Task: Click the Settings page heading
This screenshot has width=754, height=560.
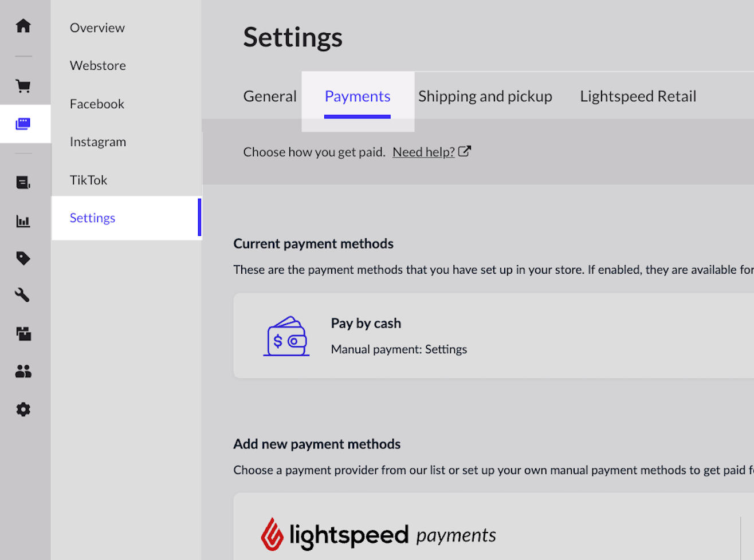Action: [293, 38]
